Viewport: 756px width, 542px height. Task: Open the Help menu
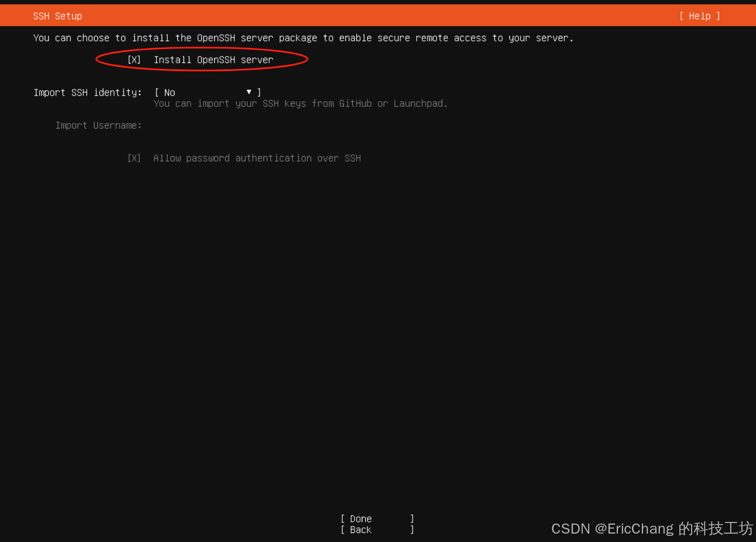point(700,16)
